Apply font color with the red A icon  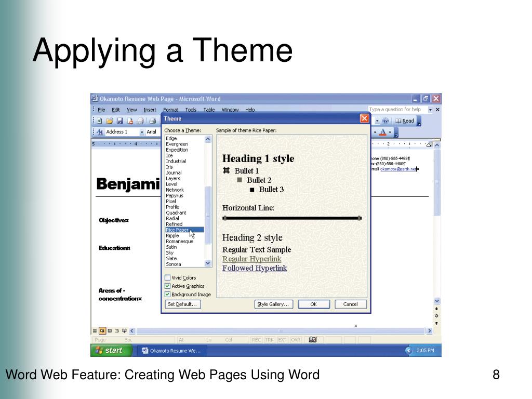coord(383,132)
